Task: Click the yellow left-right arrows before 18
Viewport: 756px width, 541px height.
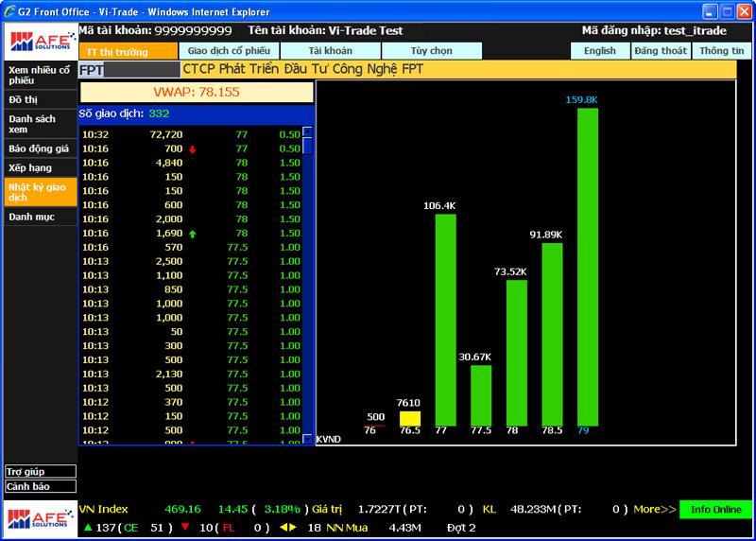Action: (x=288, y=528)
